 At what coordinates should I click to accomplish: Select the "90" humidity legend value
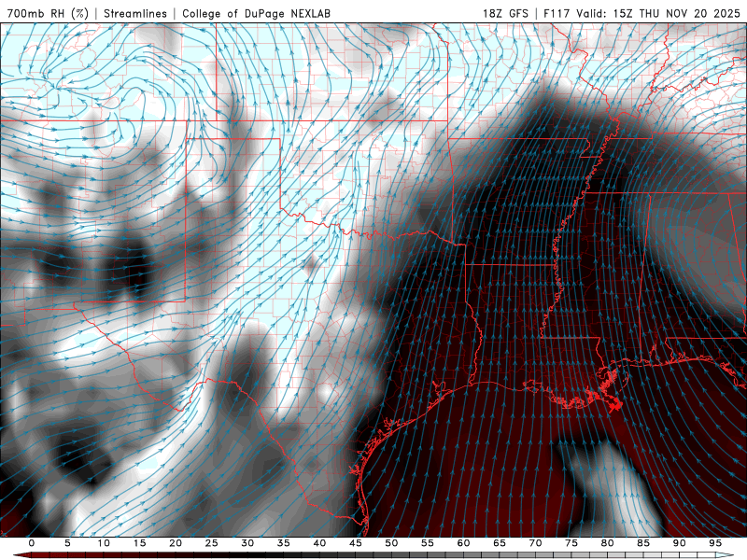[679, 543]
